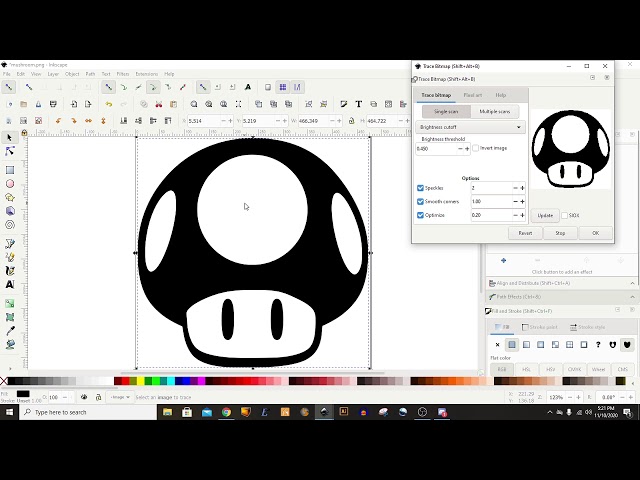Screen dimensions: 640x480
Task: Pick the Dropper color tool
Action: [10, 331]
